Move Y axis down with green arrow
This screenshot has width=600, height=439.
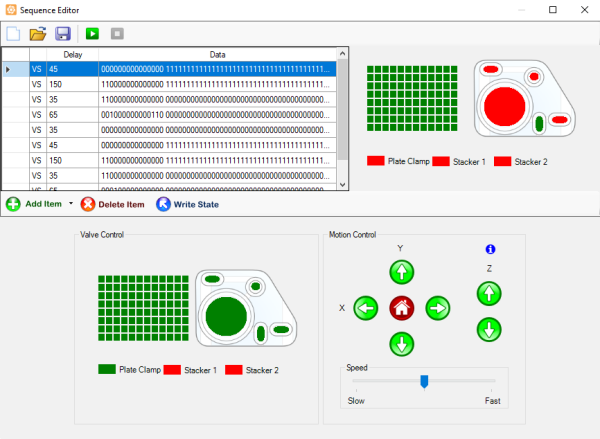[x=401, y=344]
